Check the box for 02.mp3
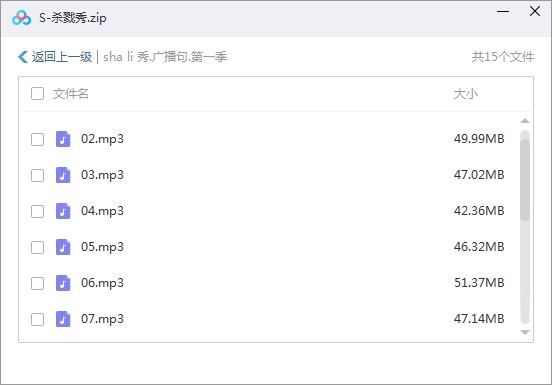Screen dimensions: 552x385 click(37, 139)
